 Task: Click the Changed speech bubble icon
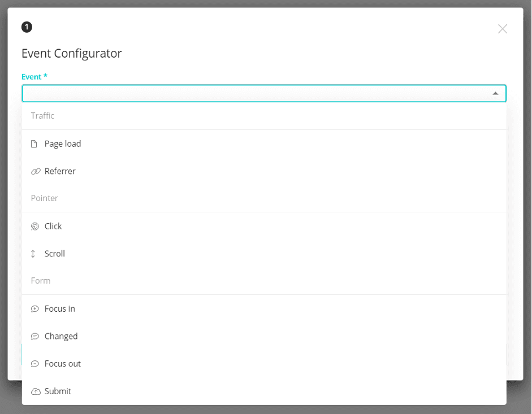click(x=35, y=336)
